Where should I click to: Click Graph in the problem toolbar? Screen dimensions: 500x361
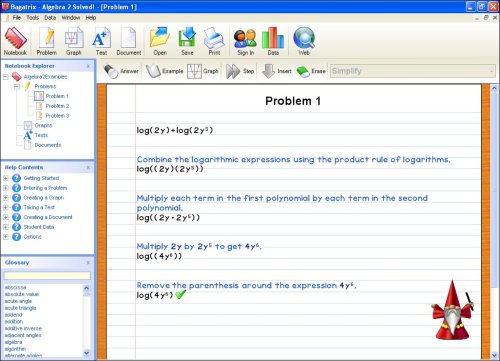(x=203, y=71)
